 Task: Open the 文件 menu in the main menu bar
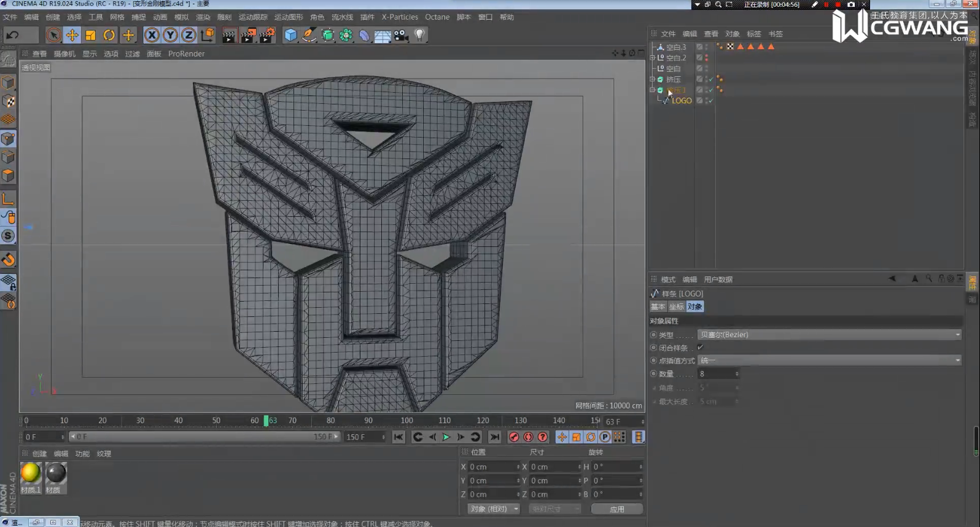pos(10,17)
